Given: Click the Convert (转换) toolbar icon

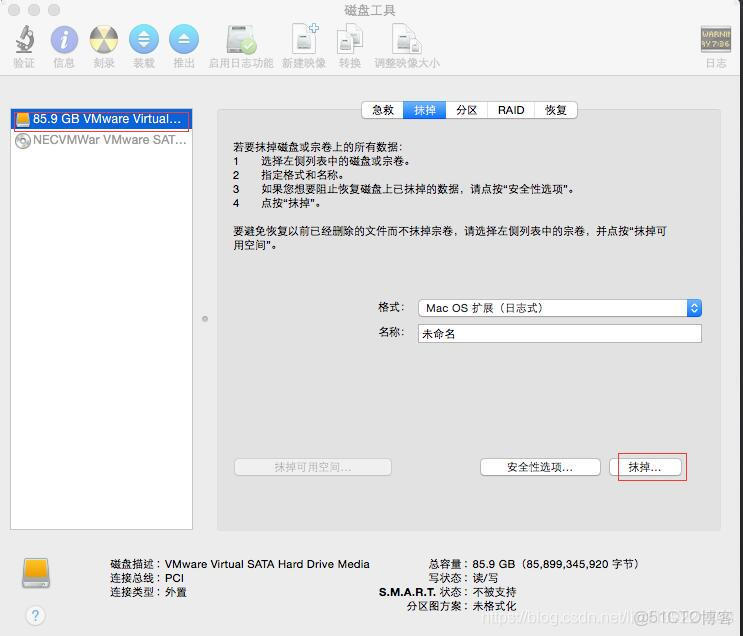Looking at the screenshot, I should pos(350,39).
